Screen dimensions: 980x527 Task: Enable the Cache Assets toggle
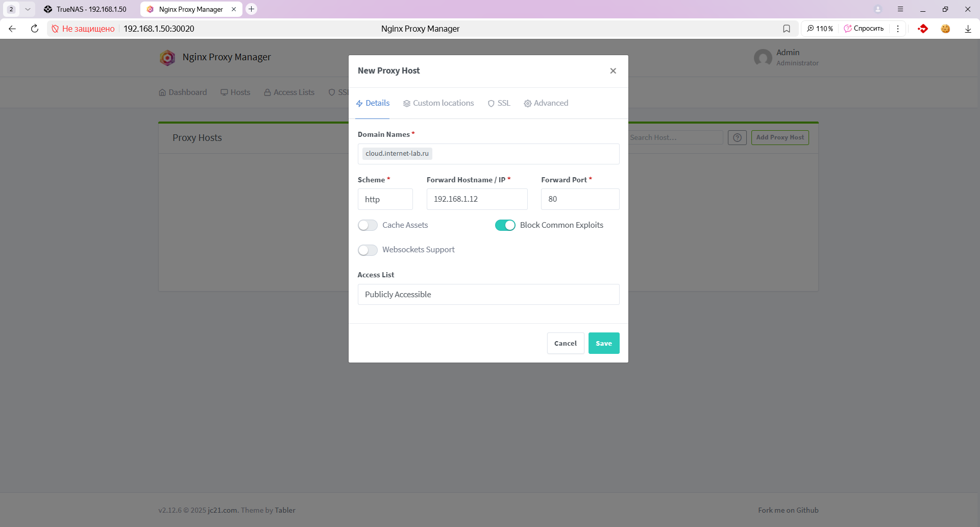(x=367, y=225)
